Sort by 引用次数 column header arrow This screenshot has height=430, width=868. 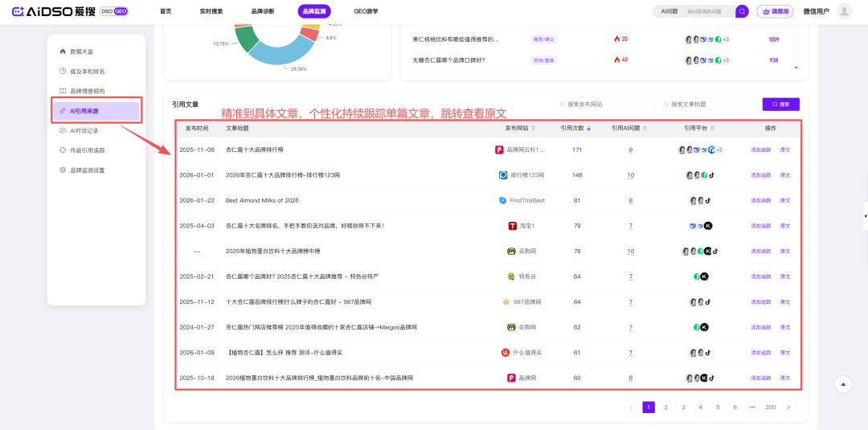coord(589,128)
